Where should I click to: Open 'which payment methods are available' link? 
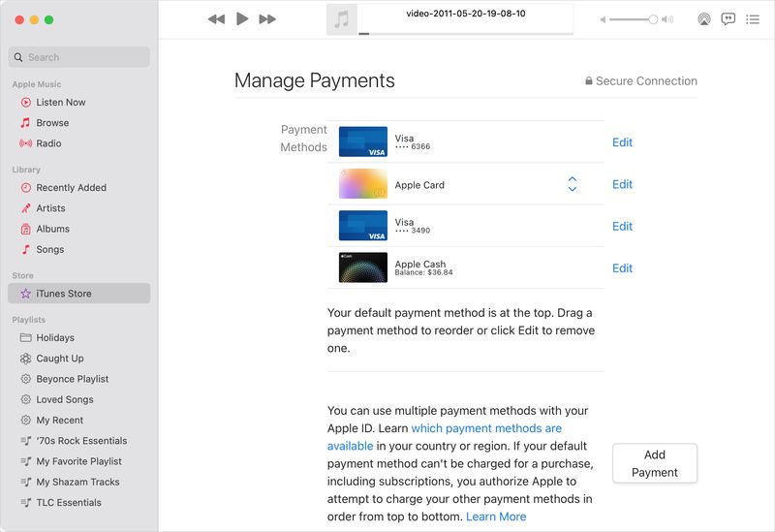(445, 437)
